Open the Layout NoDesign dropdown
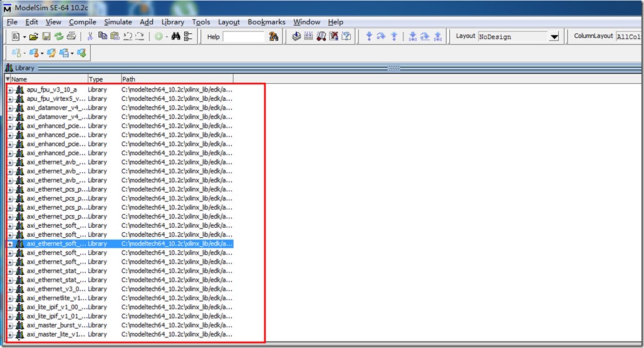Image resolution: width=644 pixels, height=348 pixels. (554, 37)
